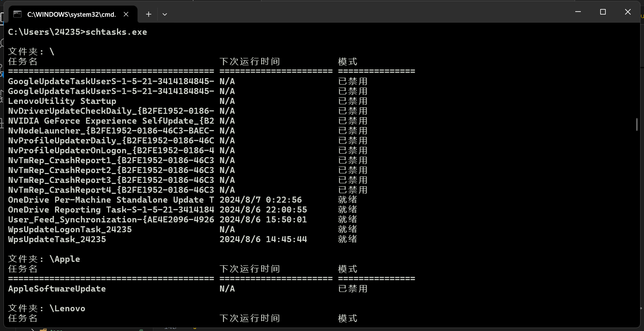The height and width of the screenshot is (331, 644).
Task: Select the C:\WINDOWS\system32\cmd. tab title
Action: coord(71,14)
